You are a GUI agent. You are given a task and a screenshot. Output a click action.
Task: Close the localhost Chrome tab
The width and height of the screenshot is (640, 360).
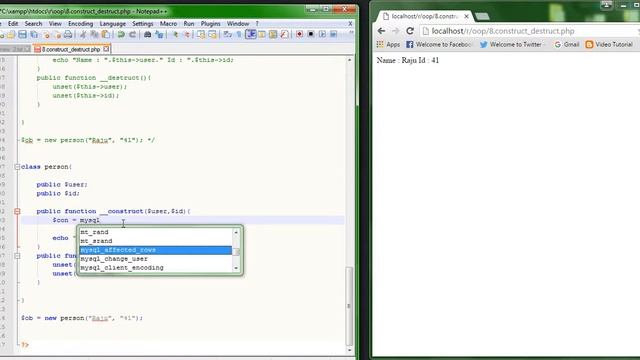tap(466, 16)
